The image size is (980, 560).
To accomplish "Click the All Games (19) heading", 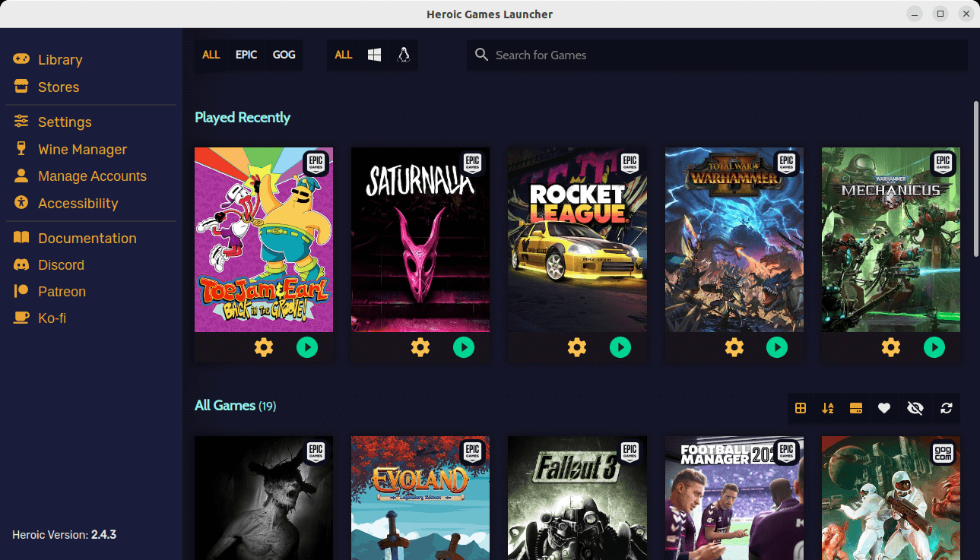I will tap(235, 406).
